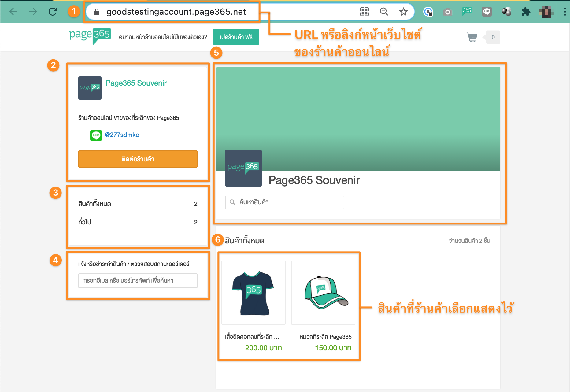Select the goodstestingaccount.page365.net URL text
This screenshot has width=570, height=392.
point(176,12)
